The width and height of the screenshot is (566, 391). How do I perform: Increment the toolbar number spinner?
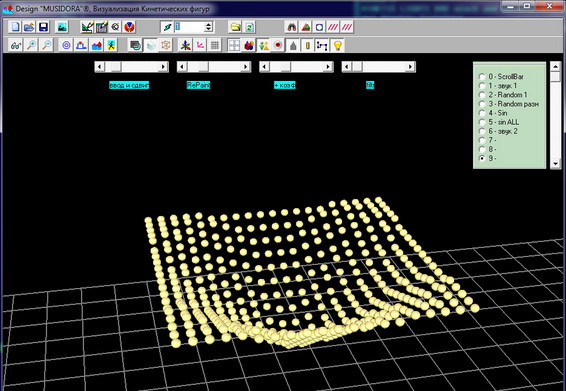209,24
